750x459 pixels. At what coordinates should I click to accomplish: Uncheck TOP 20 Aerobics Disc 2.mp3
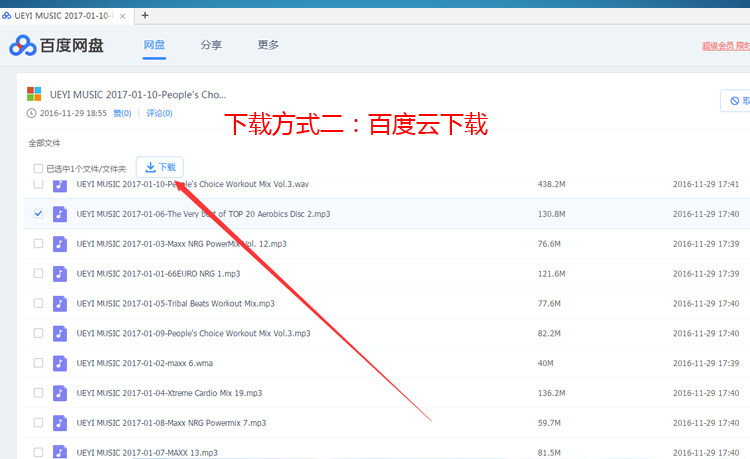coord(38,214)
